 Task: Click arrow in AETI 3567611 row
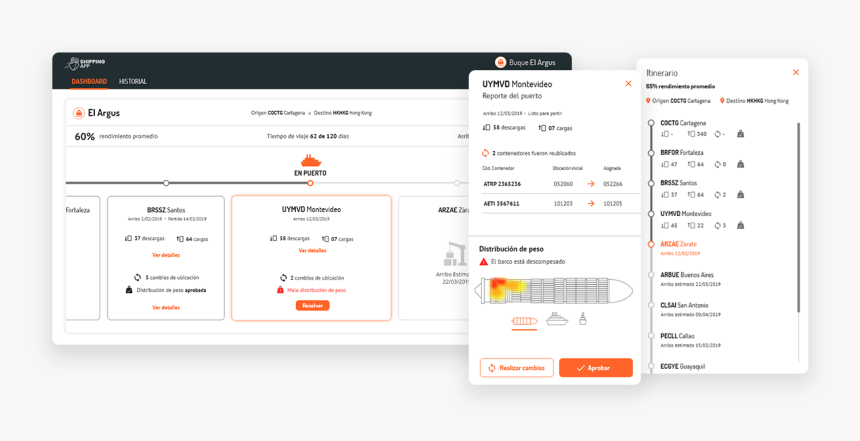pyautogui.click(x=591, y=203)
